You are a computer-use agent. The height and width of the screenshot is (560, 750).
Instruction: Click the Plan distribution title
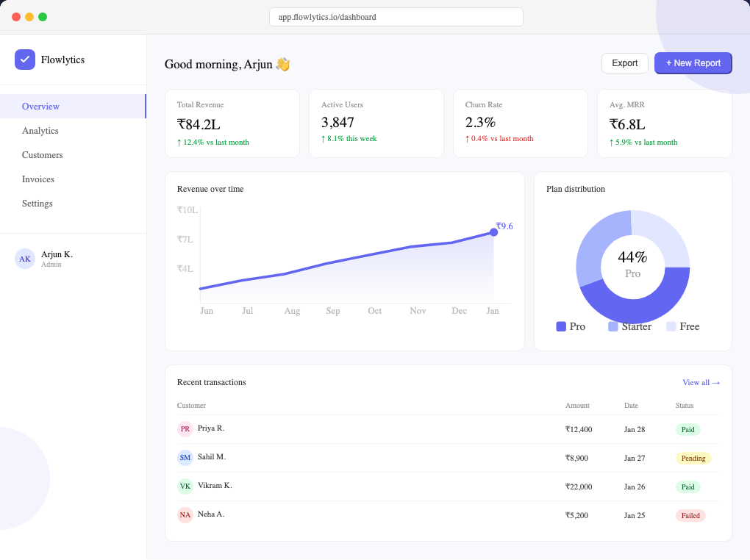[576, 189]
